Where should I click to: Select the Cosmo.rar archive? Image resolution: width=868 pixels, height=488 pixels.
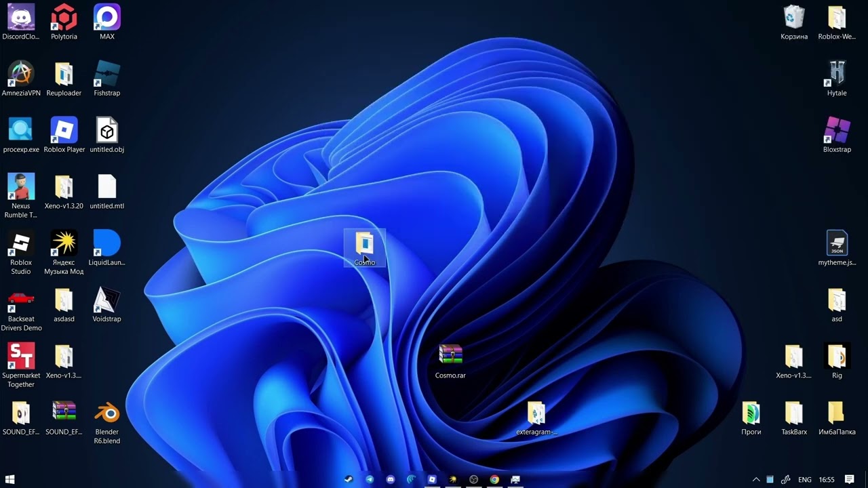pos(450,361)
